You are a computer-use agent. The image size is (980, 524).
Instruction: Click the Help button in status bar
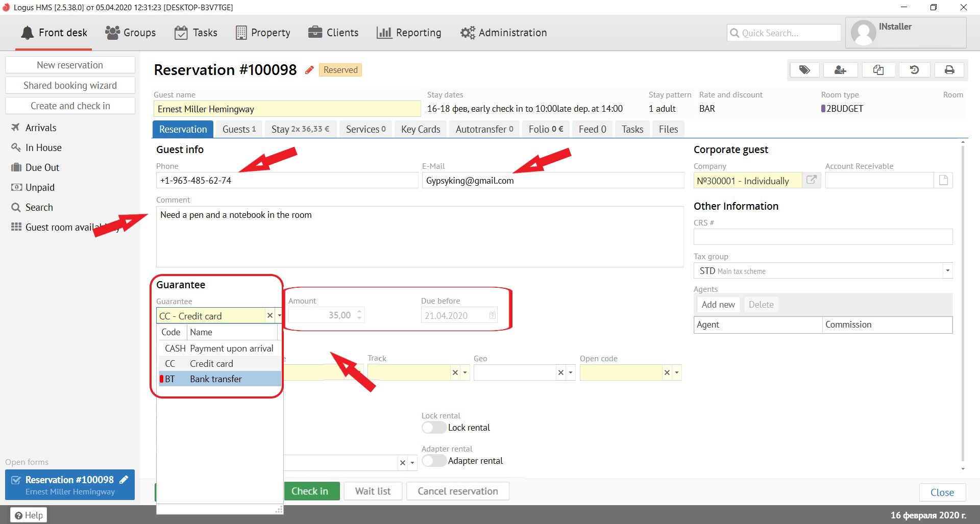(29, 515)
